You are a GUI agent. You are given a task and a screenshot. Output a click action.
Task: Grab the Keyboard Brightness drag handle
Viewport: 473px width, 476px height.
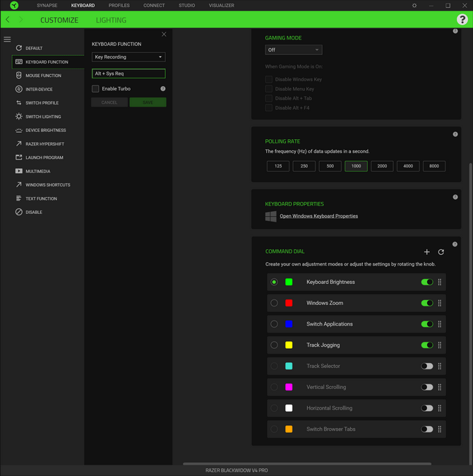[x=440, y=282]
